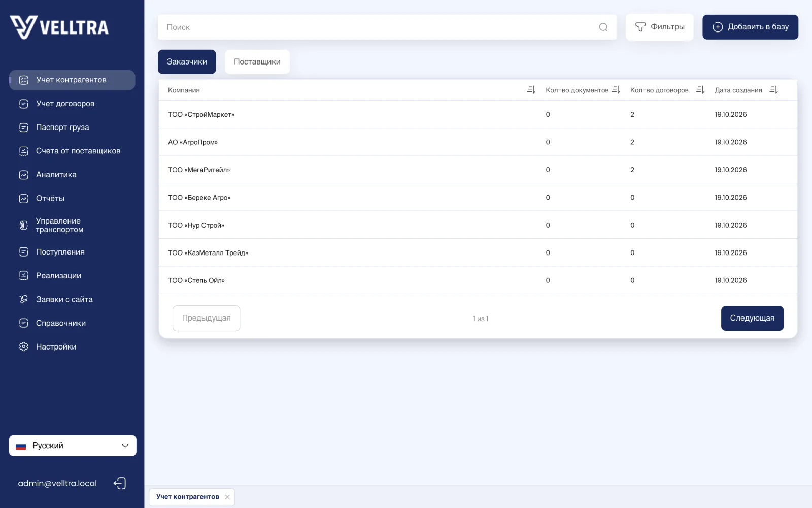Open Справочники menu item
Screen dimensions: 812x508
(72, 323)
